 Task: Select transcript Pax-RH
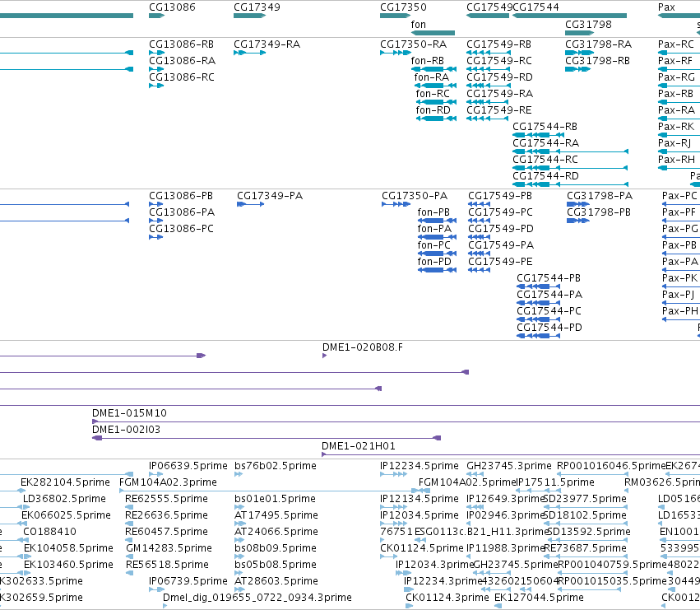[676, 160]
